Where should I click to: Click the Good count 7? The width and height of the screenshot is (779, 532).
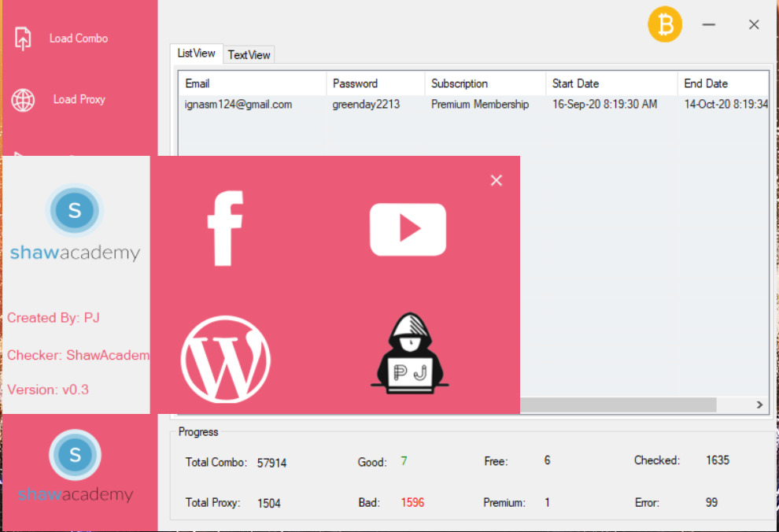coord(404,461)
